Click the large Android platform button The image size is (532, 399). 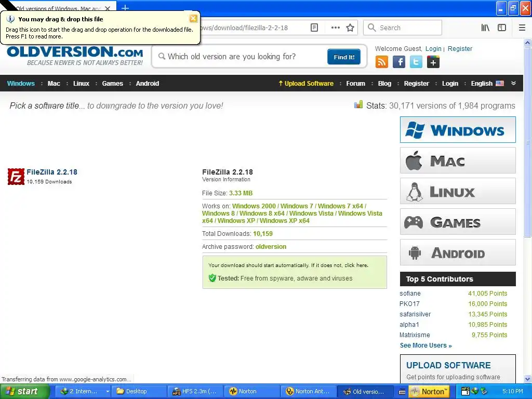[x=458, y=252]
